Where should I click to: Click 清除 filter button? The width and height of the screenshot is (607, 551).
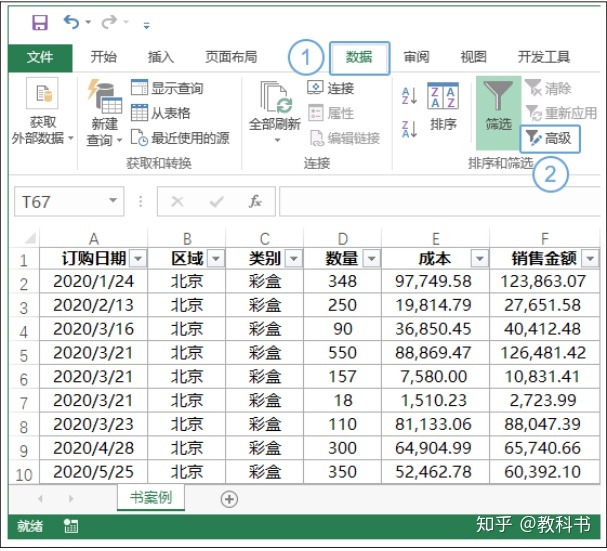[548, 88]
